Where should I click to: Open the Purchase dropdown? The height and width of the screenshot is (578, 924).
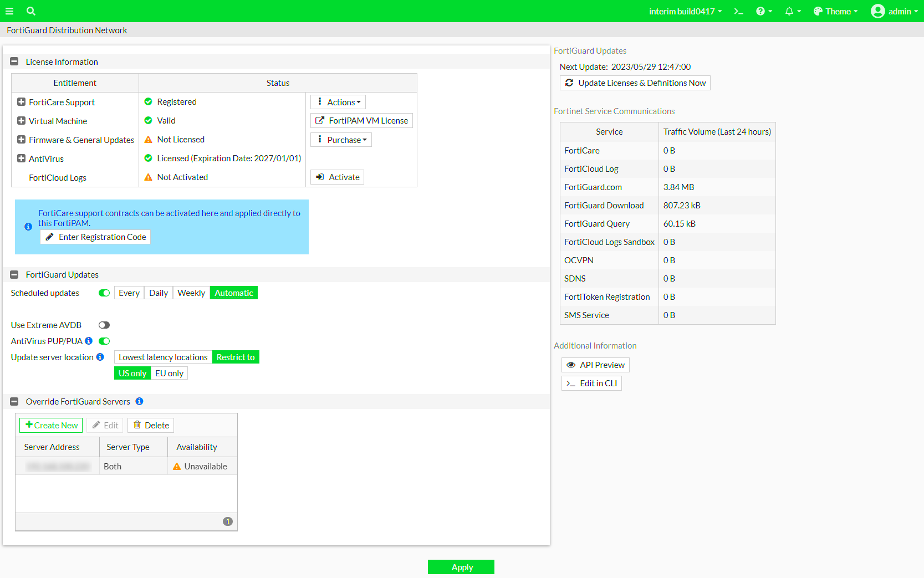341,140
